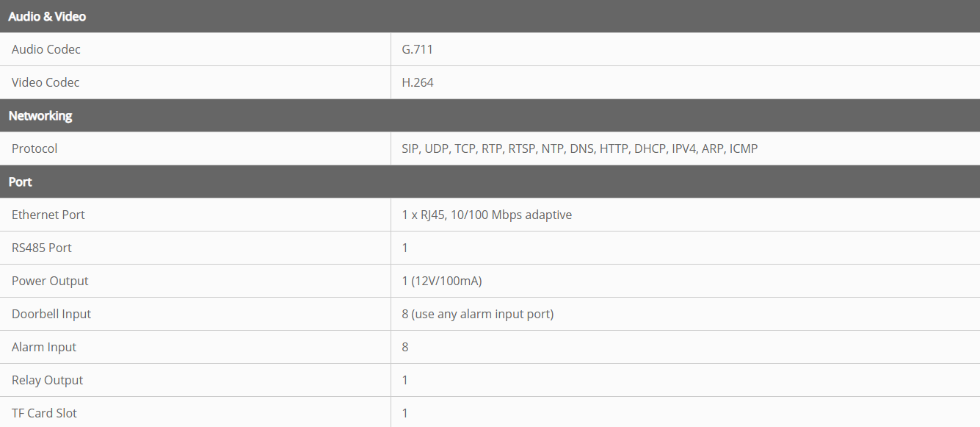Click the value cell beside Alarm Input
This screenshot has width=980, height=427.
pyautogui.click(x=405, y=347)
